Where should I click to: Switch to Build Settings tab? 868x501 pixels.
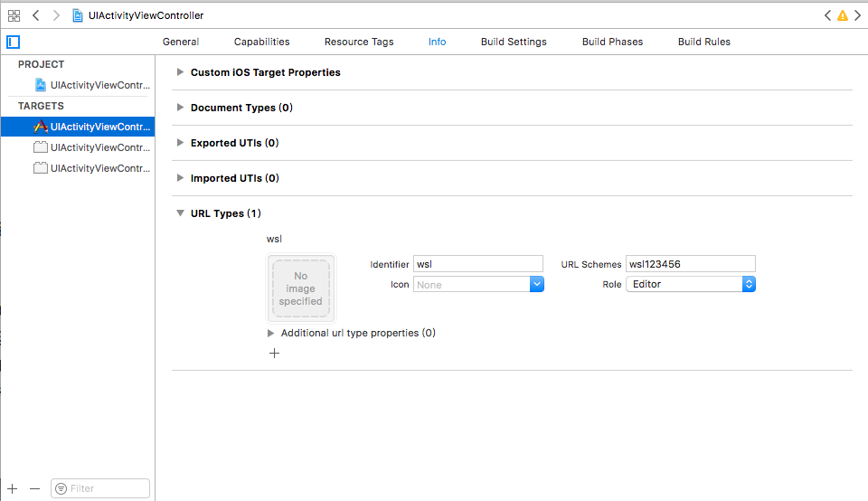click(x=514, y=43)
